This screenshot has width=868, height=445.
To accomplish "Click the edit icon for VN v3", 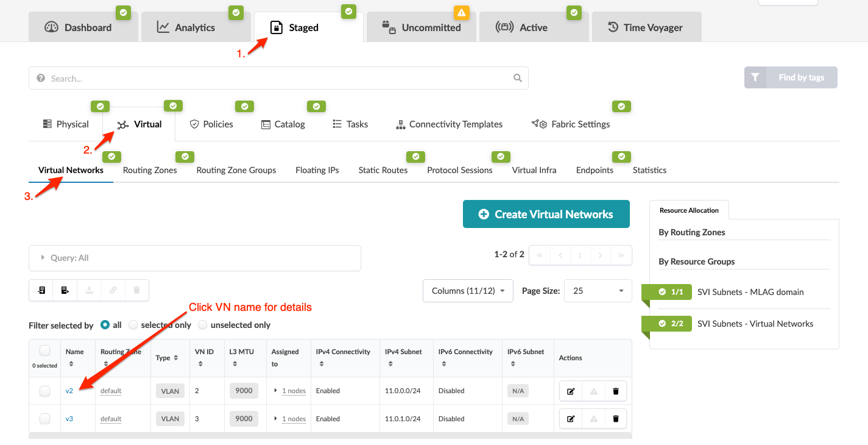I will tap(571, 419).
